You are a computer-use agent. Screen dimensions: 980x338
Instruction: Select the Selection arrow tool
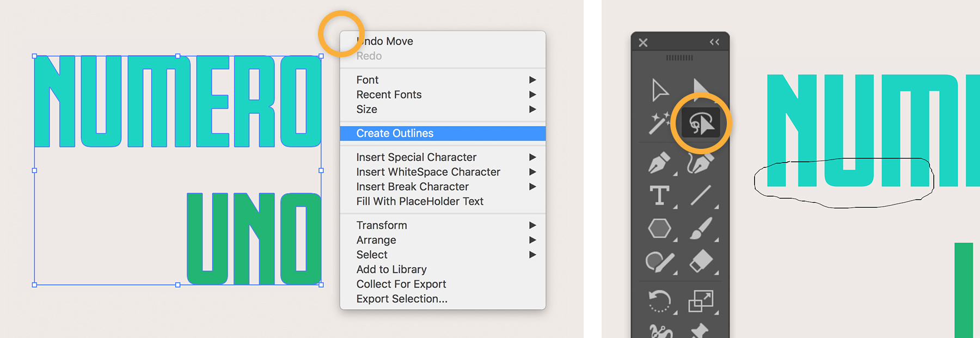pyautogui.click(x=659, y=90)
